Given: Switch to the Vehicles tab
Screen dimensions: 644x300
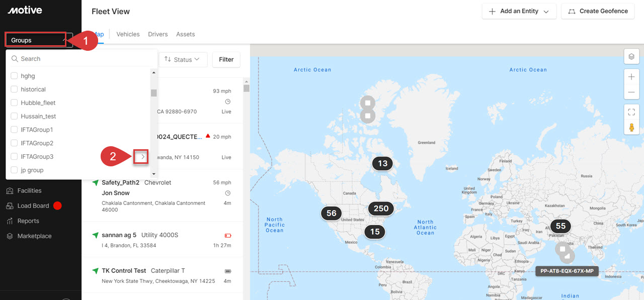Looking at the screenshot, I should pyautogui.click(x=128, y=34).
